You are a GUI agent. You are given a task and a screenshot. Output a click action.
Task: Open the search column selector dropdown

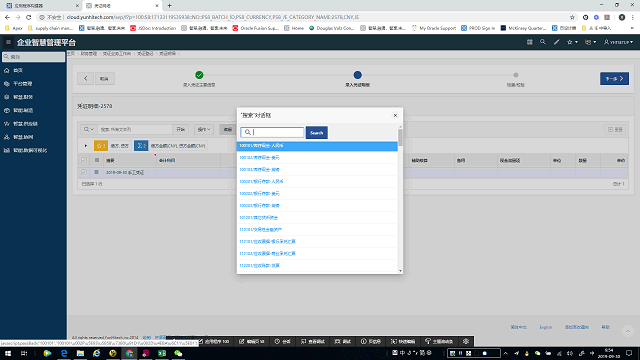tap(89, 129)
